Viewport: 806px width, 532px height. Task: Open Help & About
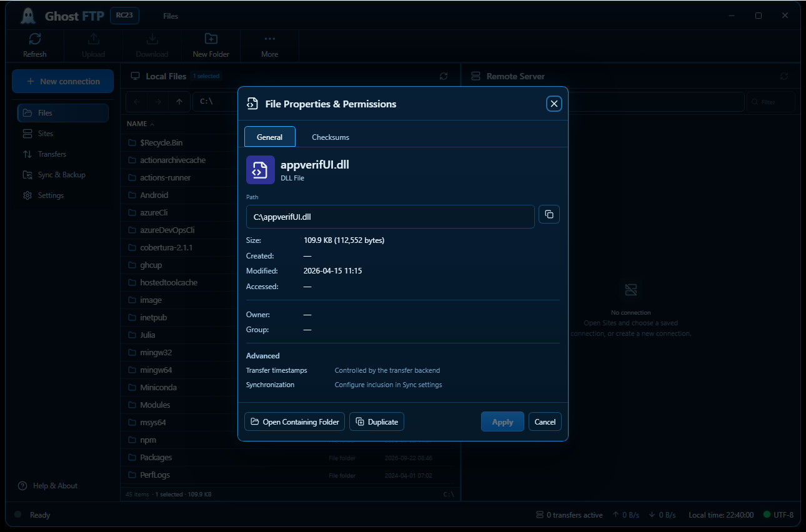48,486
